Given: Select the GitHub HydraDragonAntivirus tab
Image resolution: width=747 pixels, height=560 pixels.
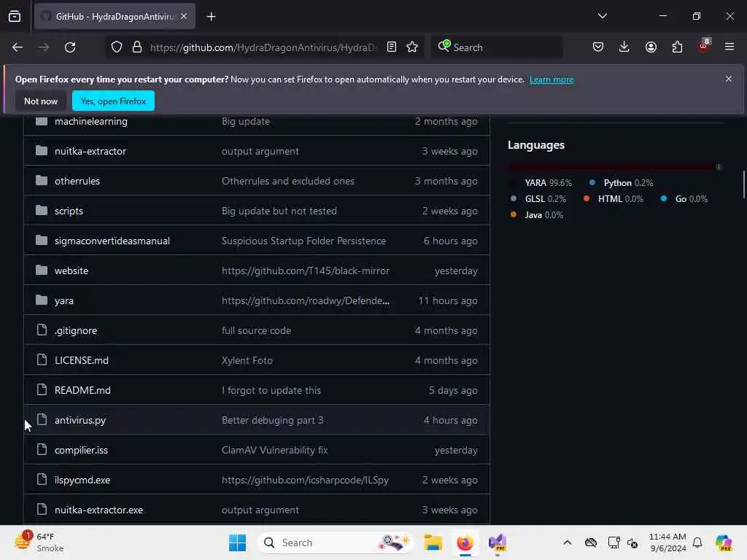Looking at the screenshot, I should point(115,17).
